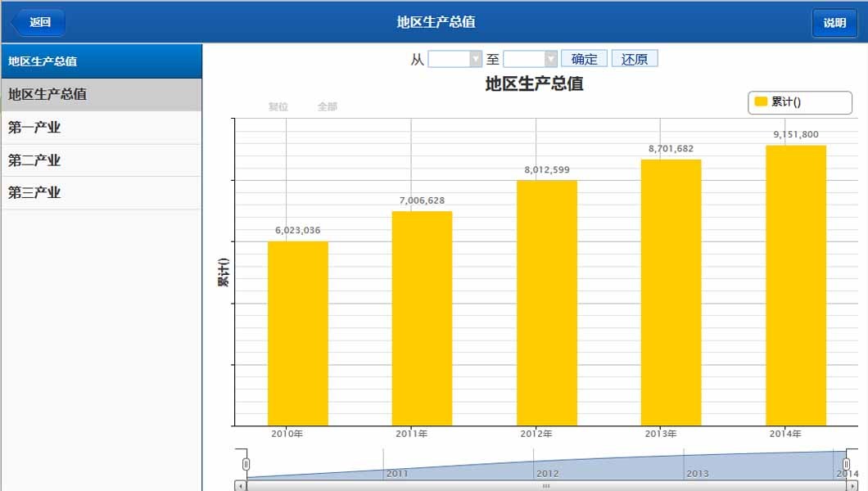
Task: Click 复位 to reset chart view
Action: pos(278,106)
